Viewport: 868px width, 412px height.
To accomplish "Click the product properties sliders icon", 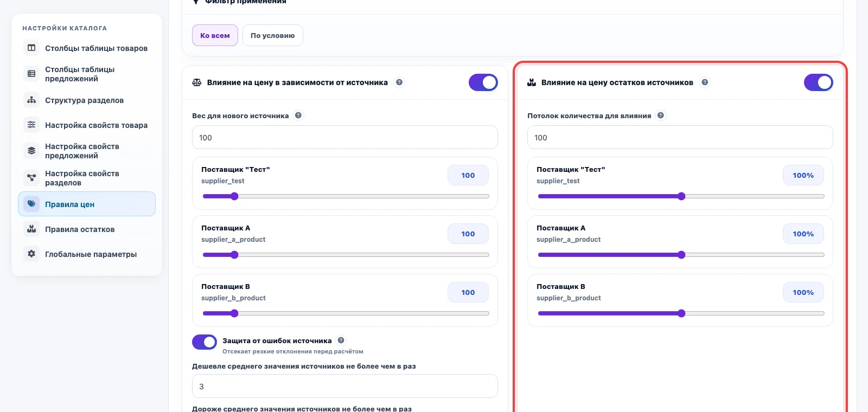I will coord(31,125).
